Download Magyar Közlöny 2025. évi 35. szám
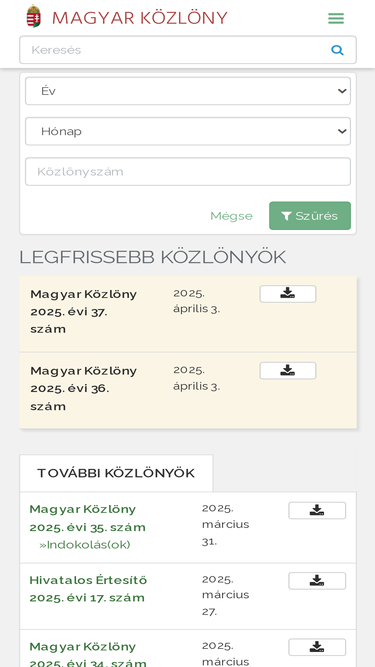 pos(317,510)
